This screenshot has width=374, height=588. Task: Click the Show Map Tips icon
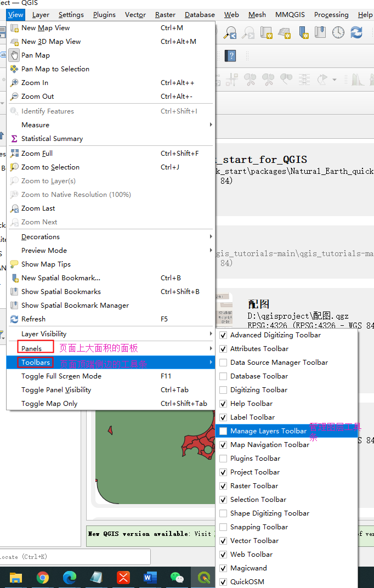14,264
